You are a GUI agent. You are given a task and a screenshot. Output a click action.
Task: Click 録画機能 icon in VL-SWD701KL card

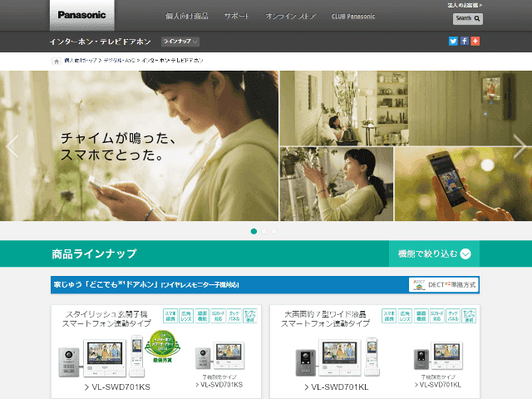click(x=421, y=316)
